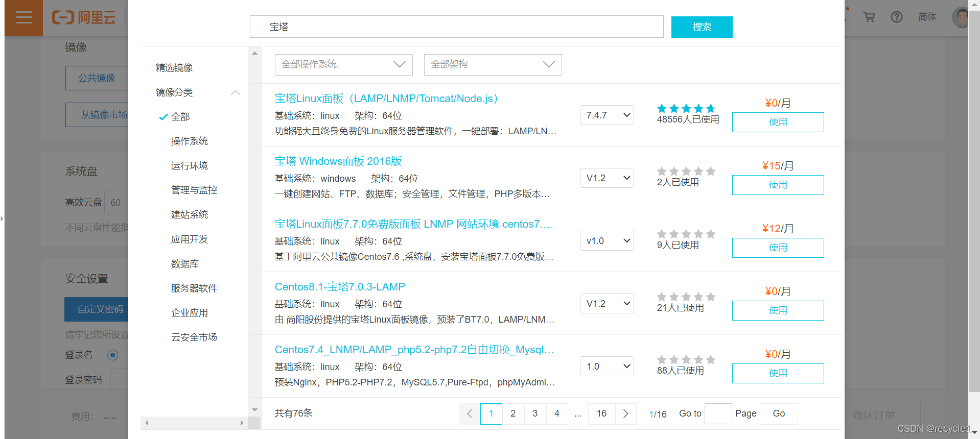This screenshot has height=439, width=980.
Task: Go to page 4 in pagination
Action: point(557,413)
